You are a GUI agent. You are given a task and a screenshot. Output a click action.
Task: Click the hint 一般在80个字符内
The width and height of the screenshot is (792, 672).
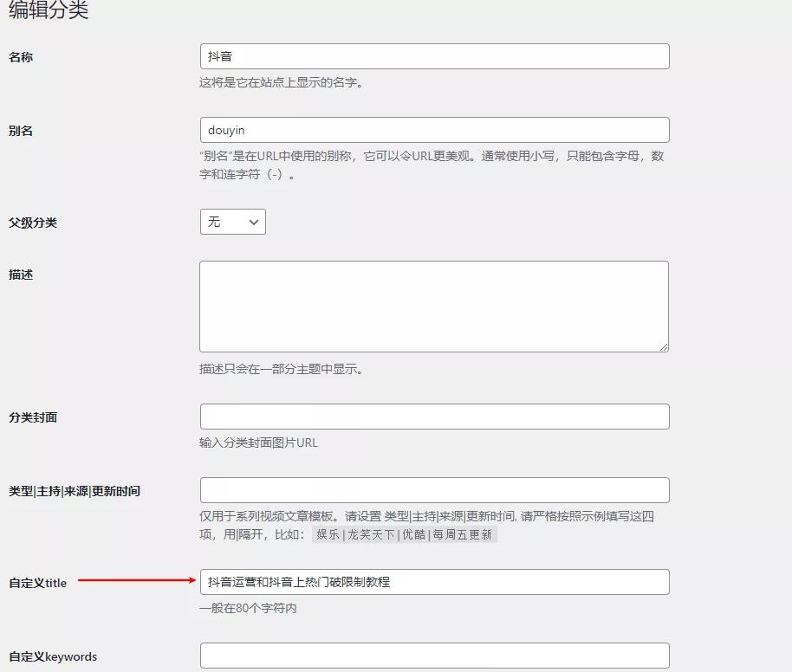coord(248,609)
